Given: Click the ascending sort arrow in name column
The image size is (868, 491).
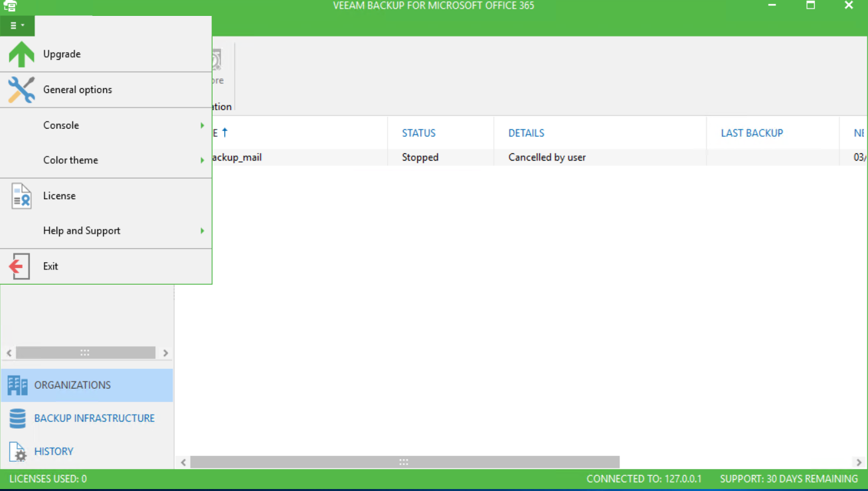Looking at the screenshot, I should (x=224, y=133).
